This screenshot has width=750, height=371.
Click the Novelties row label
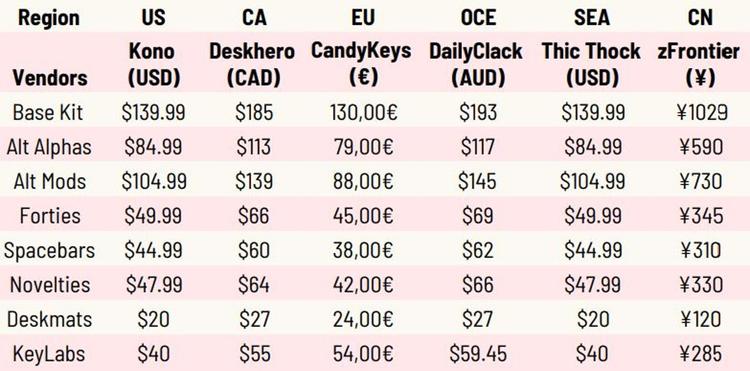pos(50,285)
